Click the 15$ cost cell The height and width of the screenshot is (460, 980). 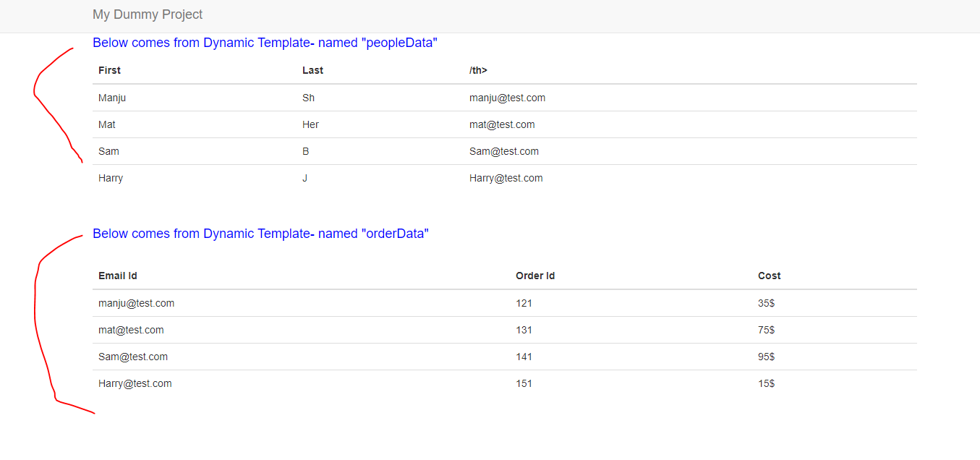coord(766,383)
